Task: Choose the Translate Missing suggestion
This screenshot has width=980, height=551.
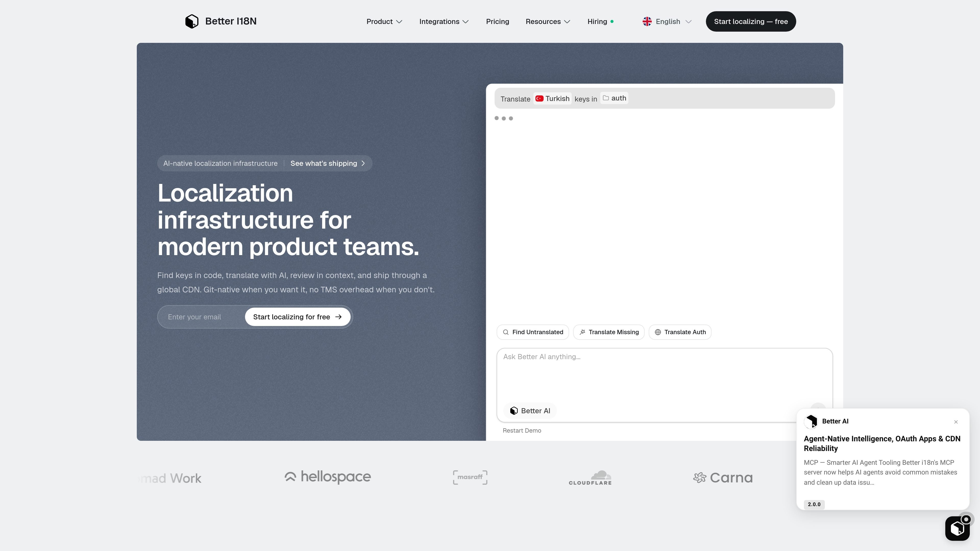Action: click(609, 332)
